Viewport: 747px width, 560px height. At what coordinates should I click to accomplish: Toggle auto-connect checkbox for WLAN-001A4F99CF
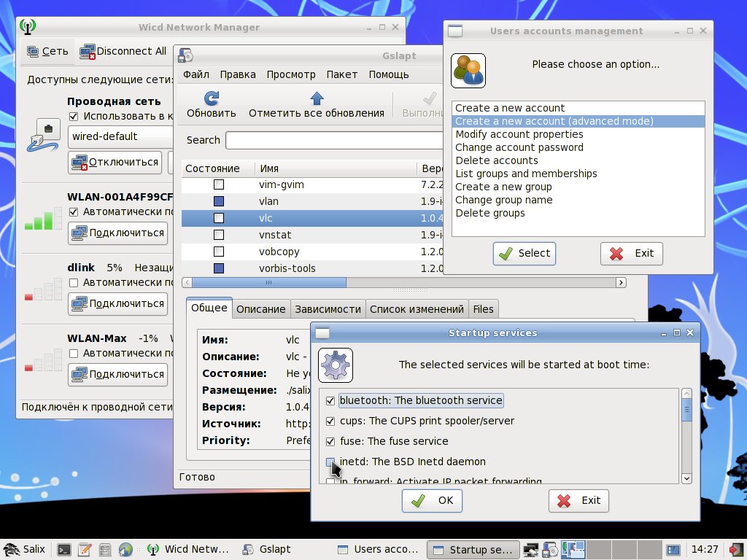click(74, 212)
